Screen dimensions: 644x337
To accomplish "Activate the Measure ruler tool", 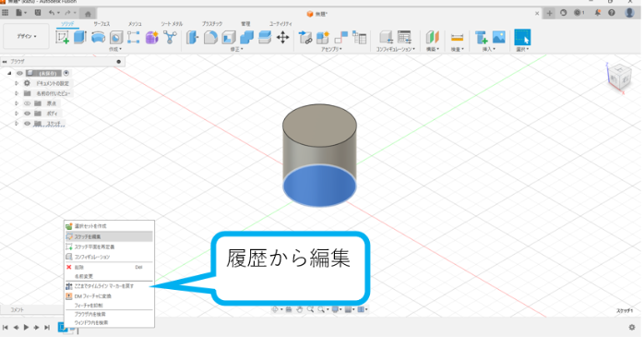I will point(457,38).
